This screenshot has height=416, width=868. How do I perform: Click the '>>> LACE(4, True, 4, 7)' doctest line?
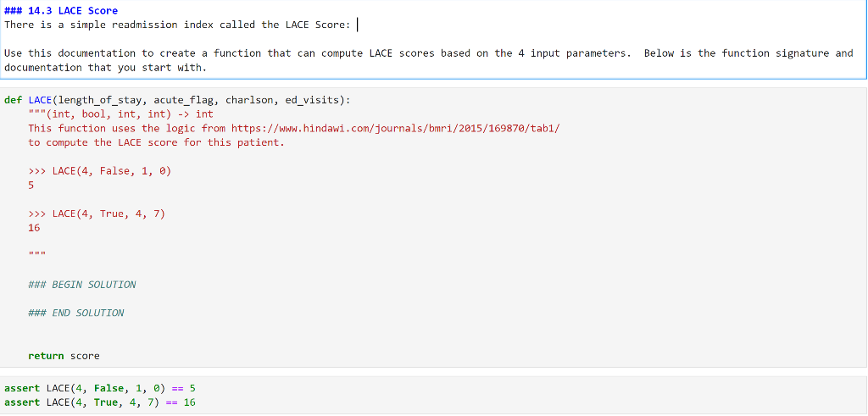(97, 214)
